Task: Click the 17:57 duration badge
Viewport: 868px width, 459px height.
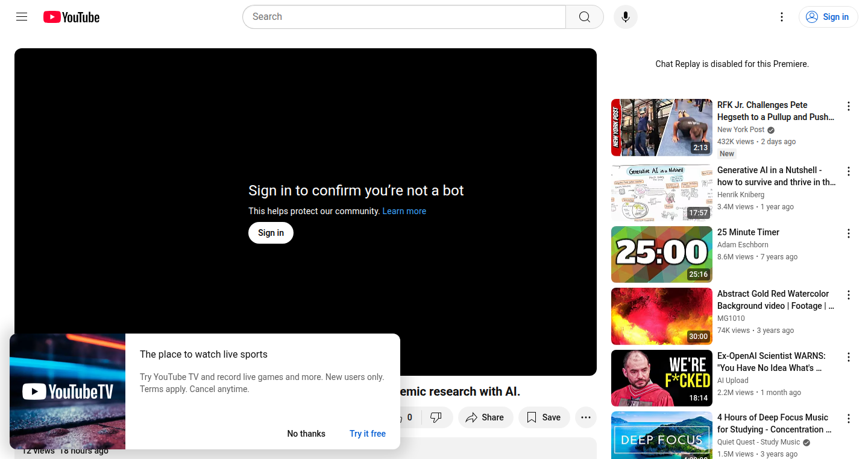Action: pyautogui.click(x=699, y=213)
